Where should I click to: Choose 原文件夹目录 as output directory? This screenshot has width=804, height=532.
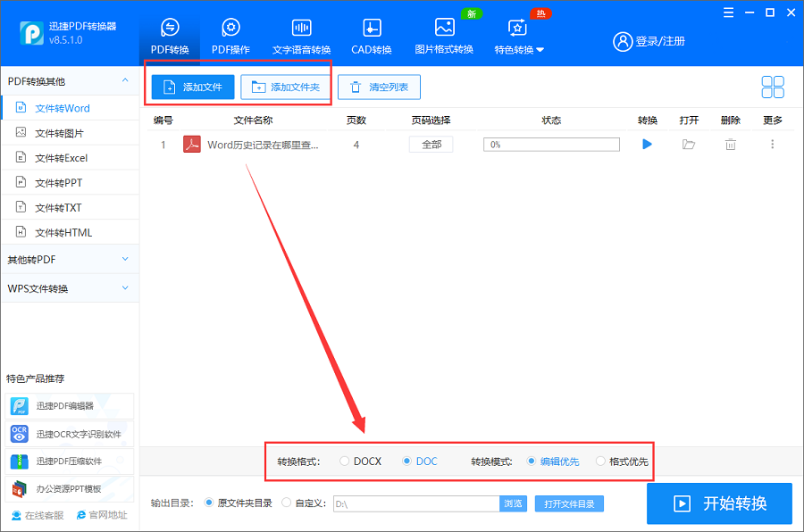tap(238, 503)
